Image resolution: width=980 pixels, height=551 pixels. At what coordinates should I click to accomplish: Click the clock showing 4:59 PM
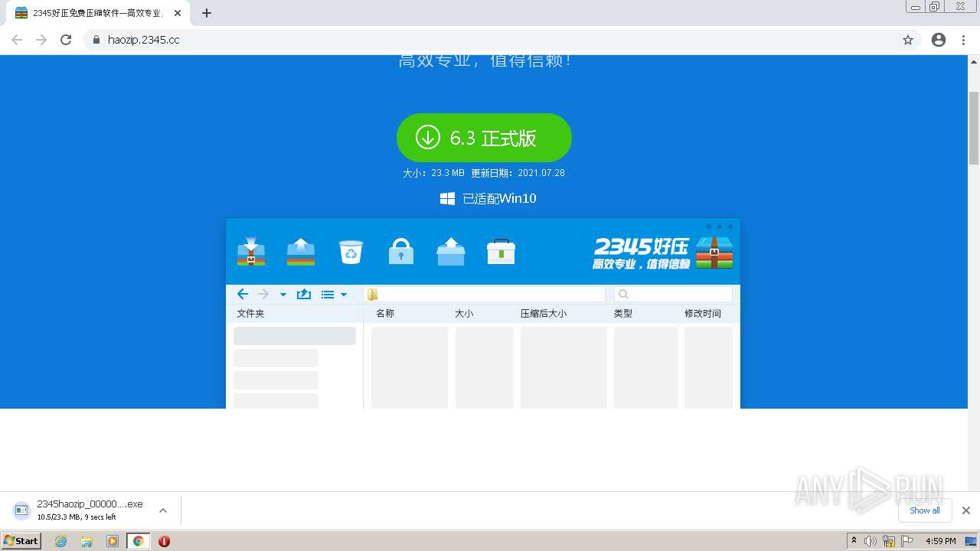(940, 541)
